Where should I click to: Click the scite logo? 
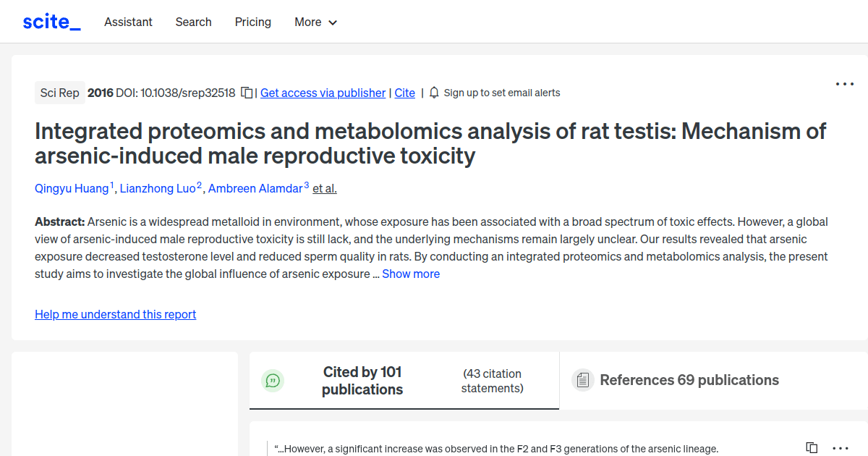[x=51, y=21]
